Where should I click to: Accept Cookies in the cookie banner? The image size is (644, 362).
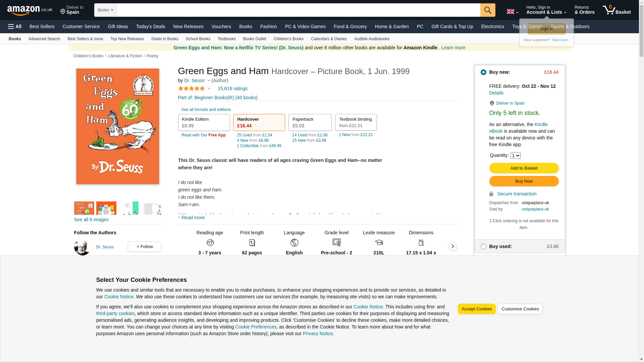point(476,309)
